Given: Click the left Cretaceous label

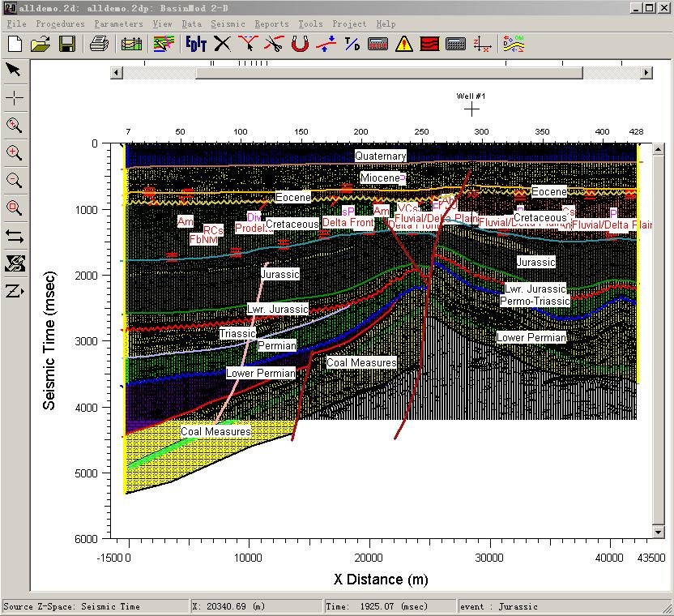Looking at the screenshot, I should [292, 224].
